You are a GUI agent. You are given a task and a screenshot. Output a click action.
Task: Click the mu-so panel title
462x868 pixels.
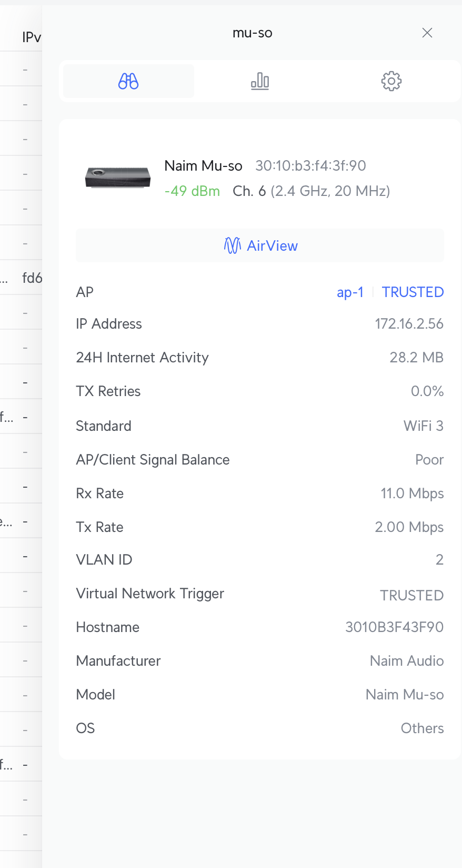pyautogui.click(x=253, y=33)
